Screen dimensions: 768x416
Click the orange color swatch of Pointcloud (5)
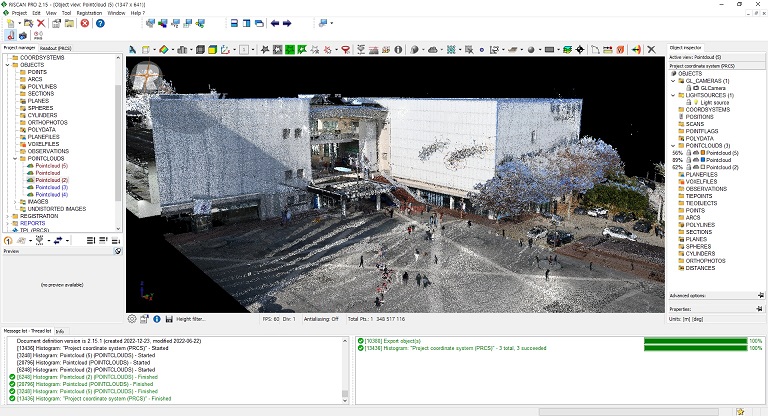click(x=702, y=153)
